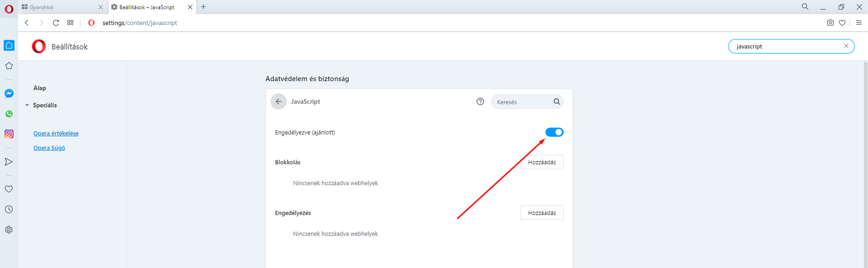868x268 pixels.
Task: Open the Easy Setup menu
Action: click(859, 23)
